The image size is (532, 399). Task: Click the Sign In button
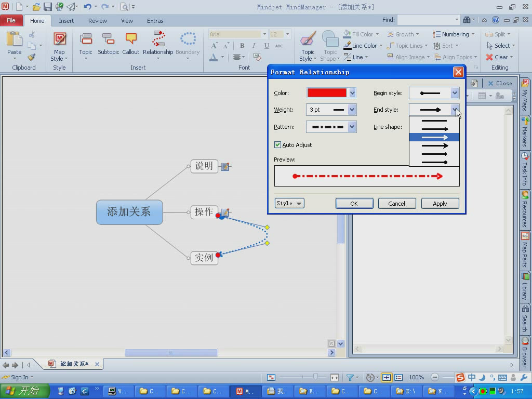coord(18,377)
